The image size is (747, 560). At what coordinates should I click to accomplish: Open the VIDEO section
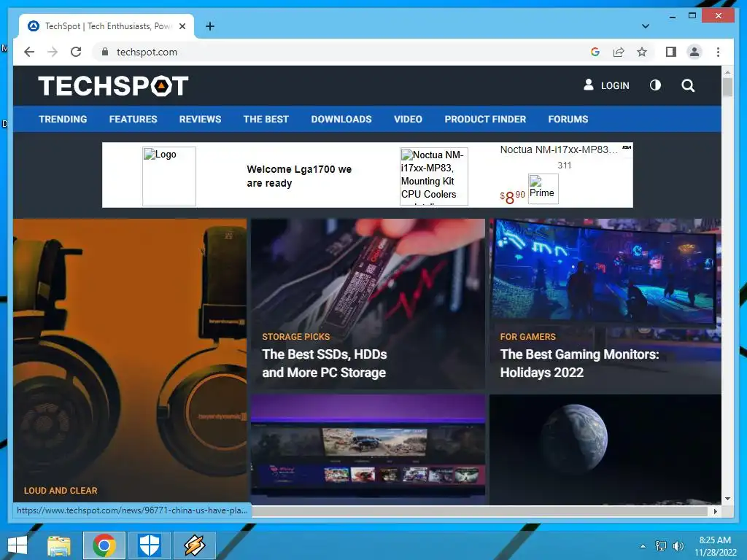[x=408, y=119]
